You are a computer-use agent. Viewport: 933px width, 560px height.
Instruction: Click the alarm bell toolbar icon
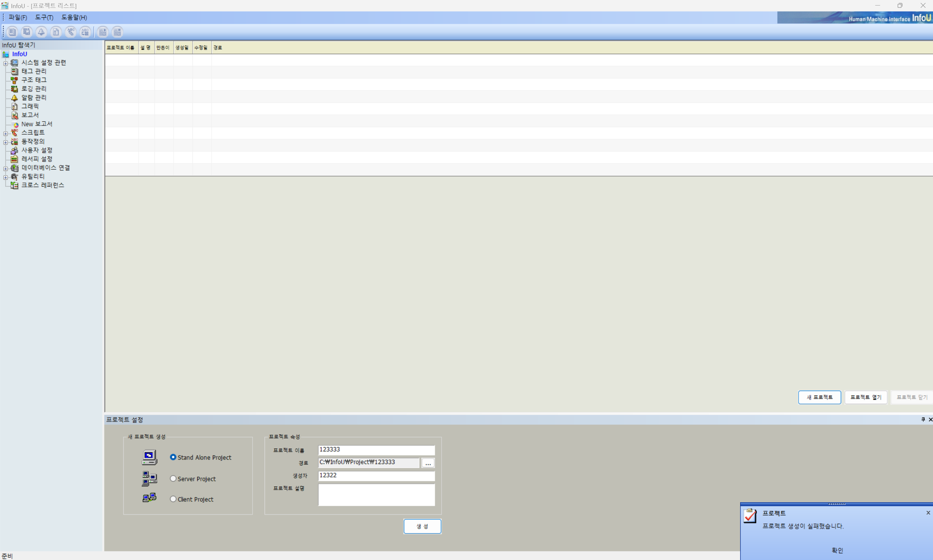pos(41,32)
